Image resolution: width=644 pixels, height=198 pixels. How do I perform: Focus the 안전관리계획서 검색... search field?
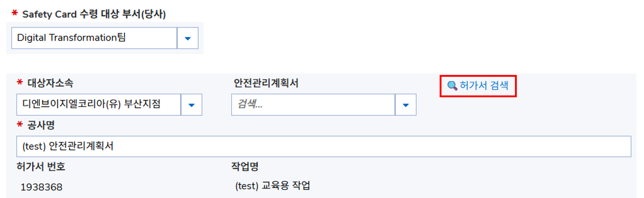pos(312,105)
